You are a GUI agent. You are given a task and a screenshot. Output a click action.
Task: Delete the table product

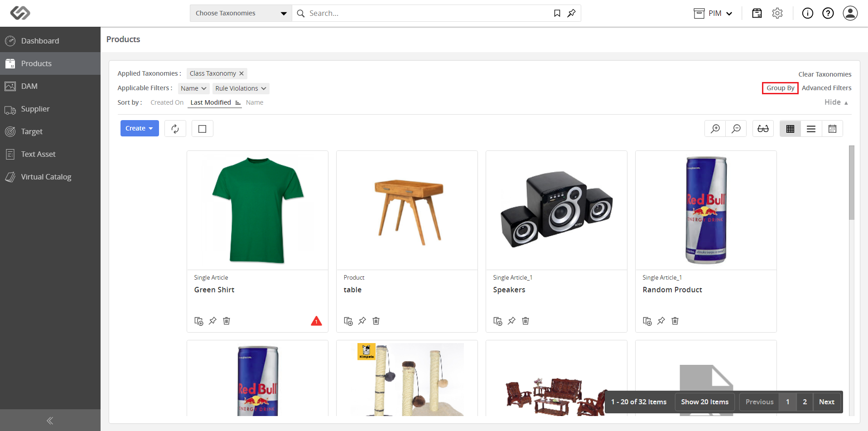click(376, 321)
